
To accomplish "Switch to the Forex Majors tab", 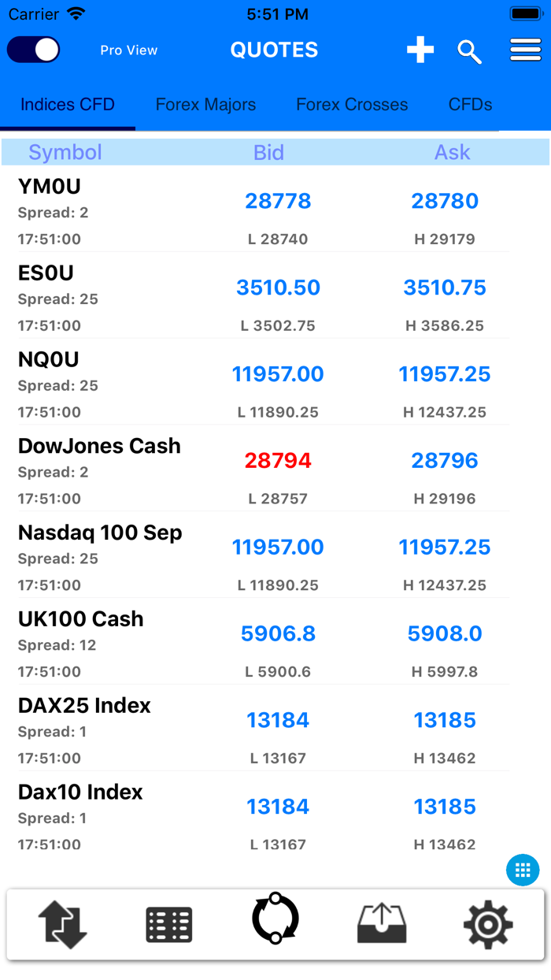I will click(x=205, y=104).
